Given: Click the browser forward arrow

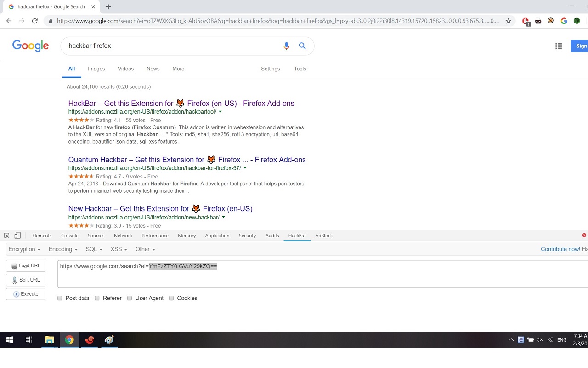Looking at the screenshot, I should 22,21.
